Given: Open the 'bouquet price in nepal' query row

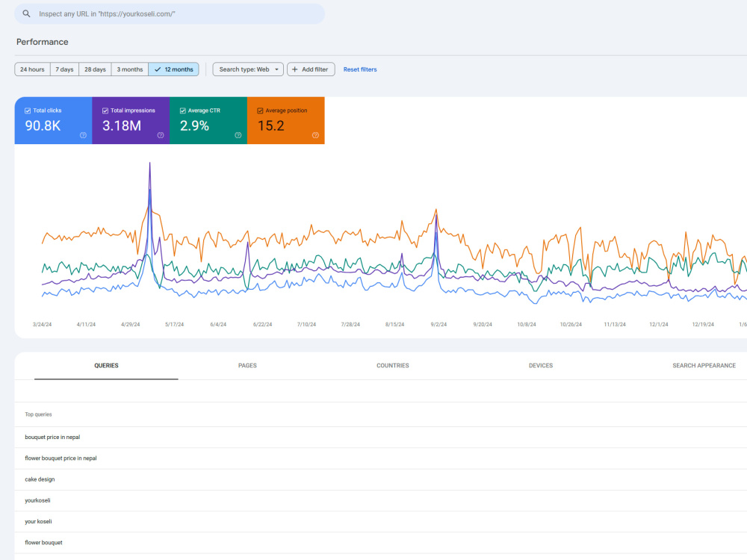Looking at the screenshot, I should click(x=381, y=437).
